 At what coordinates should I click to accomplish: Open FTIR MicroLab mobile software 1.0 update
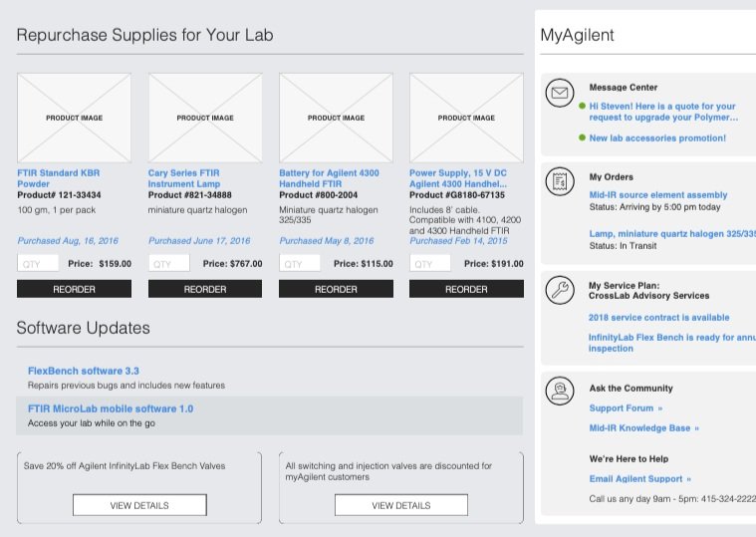coord(111,408)
